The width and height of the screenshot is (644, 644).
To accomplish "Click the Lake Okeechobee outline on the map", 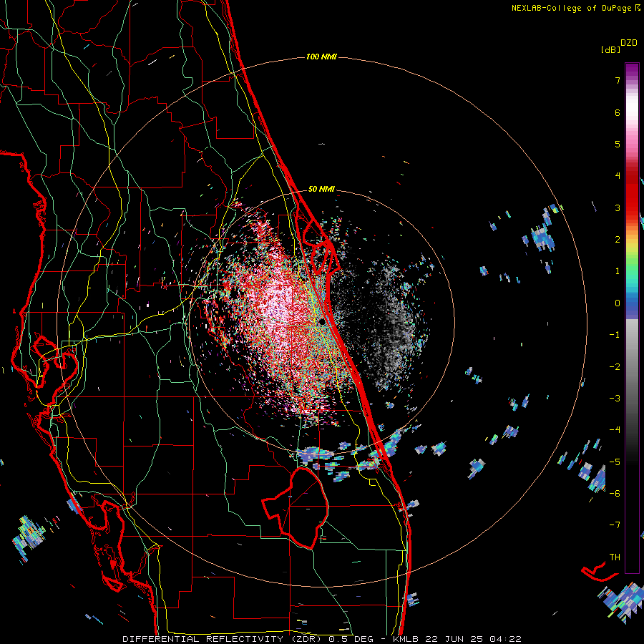I will (296, 508).
